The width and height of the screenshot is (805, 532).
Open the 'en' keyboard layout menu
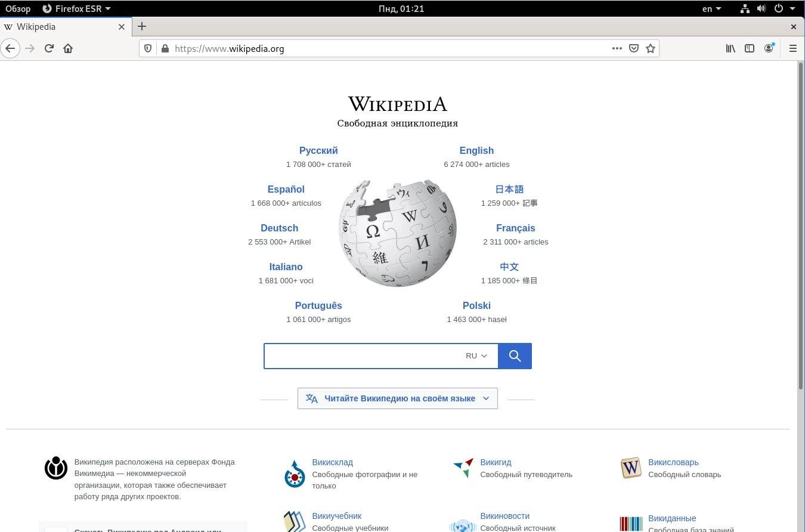coord(711,8)
